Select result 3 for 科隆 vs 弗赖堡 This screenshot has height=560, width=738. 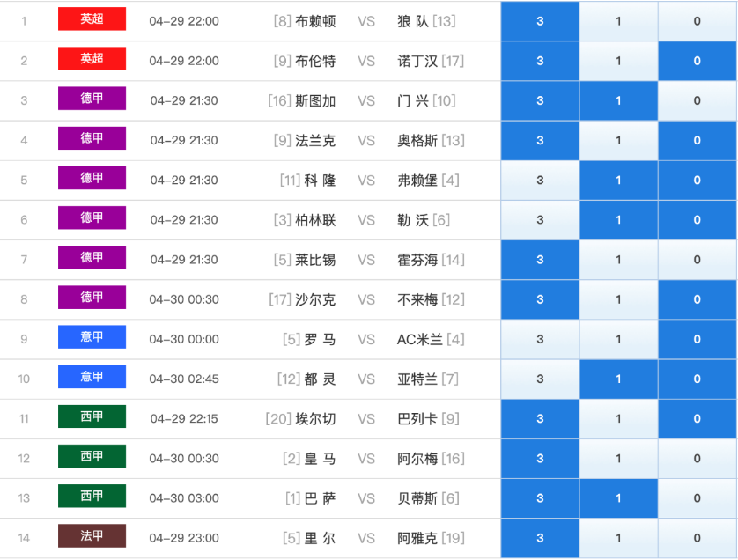tap(540, 181)
